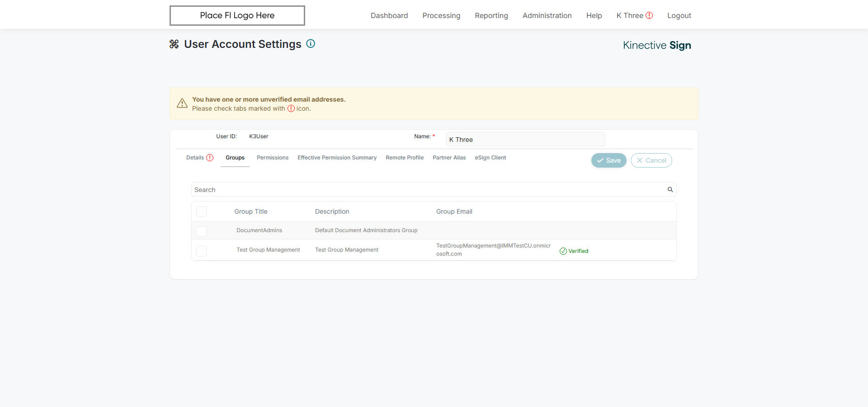Click the warning triangle in the banner
The width and height of the screenshot is (868, 407).
[x=182, y=103]
